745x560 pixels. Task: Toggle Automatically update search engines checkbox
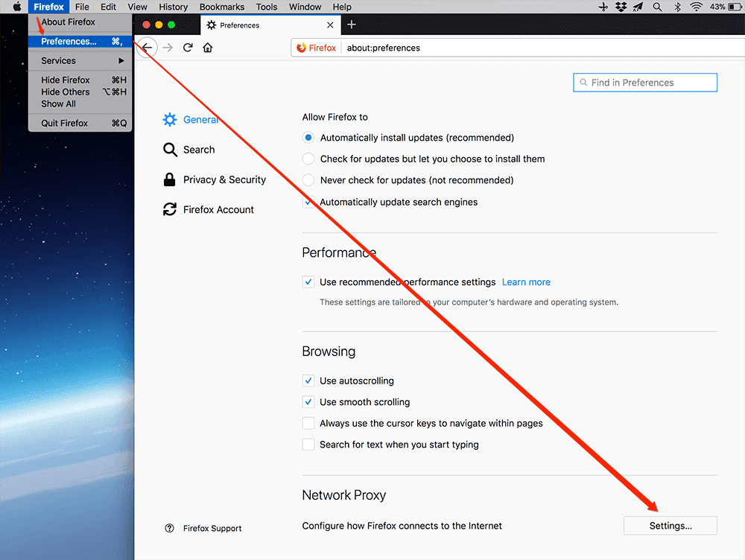308,202
